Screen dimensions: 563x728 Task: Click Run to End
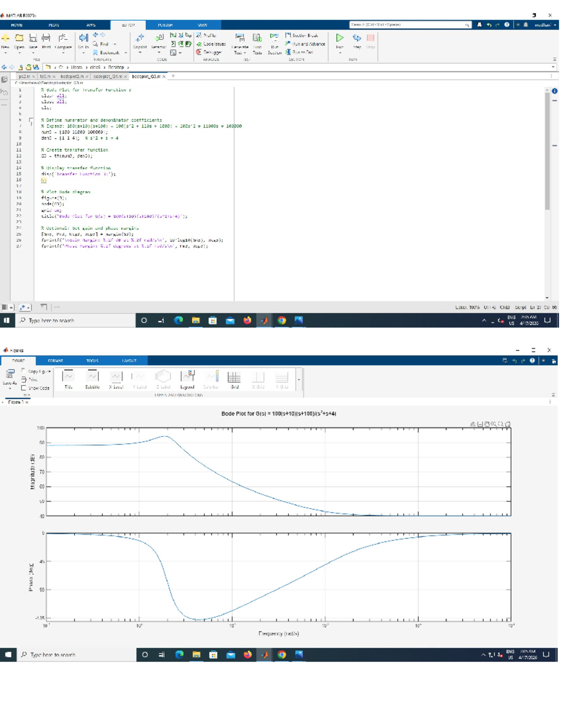pyautogui.click(x=299, y=52)
